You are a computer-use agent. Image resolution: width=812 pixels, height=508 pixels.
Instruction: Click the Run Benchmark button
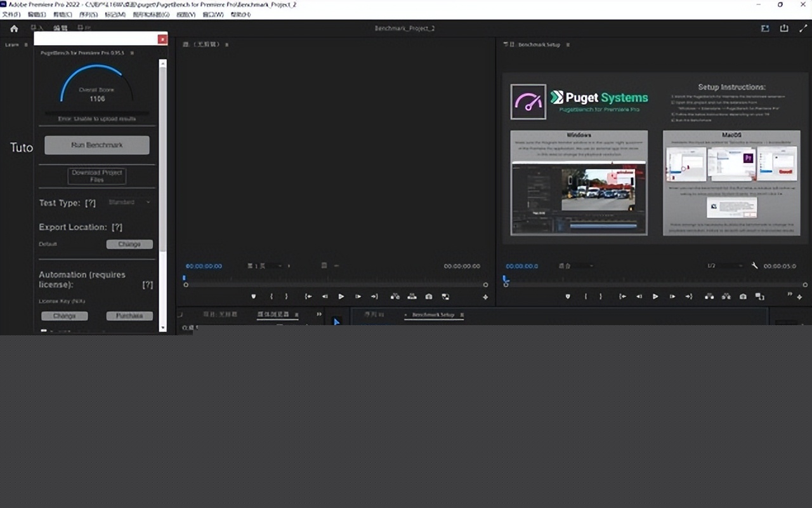point(97,145)
